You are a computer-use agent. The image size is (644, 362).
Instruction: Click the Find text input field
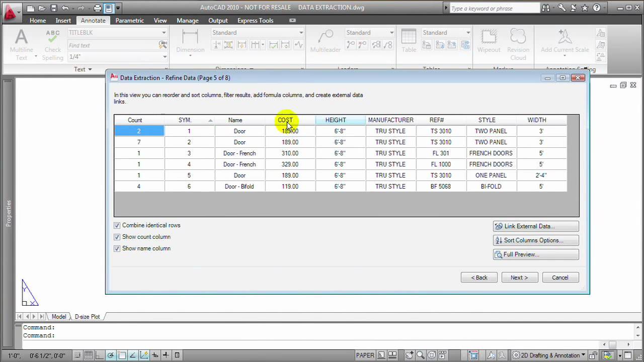pyautogui.click(x=113, y=45)
